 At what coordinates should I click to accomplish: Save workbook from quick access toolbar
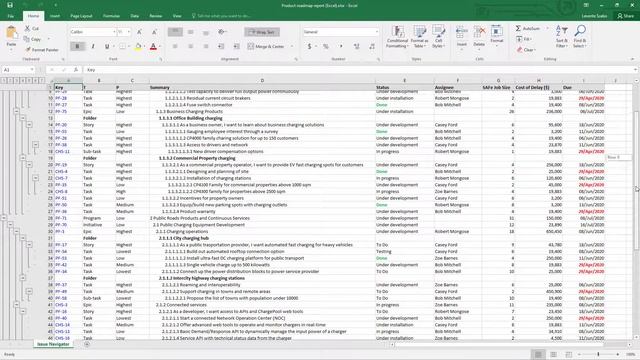10,5
